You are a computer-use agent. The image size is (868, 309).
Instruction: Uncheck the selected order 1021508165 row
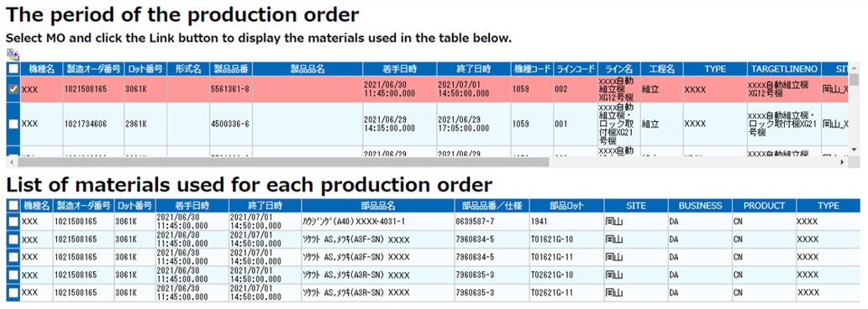pyautogui.click(x=13, y=89)
